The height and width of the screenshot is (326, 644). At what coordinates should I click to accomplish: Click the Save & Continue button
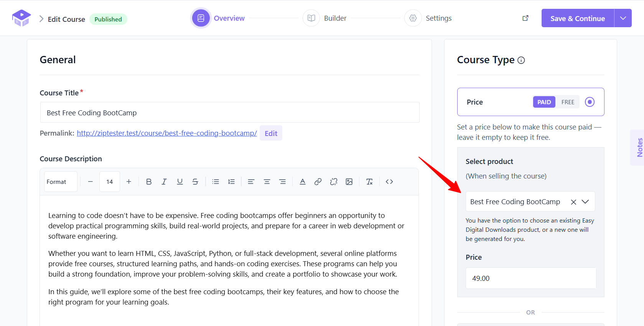pyautogui.click(x=578, y=18)
